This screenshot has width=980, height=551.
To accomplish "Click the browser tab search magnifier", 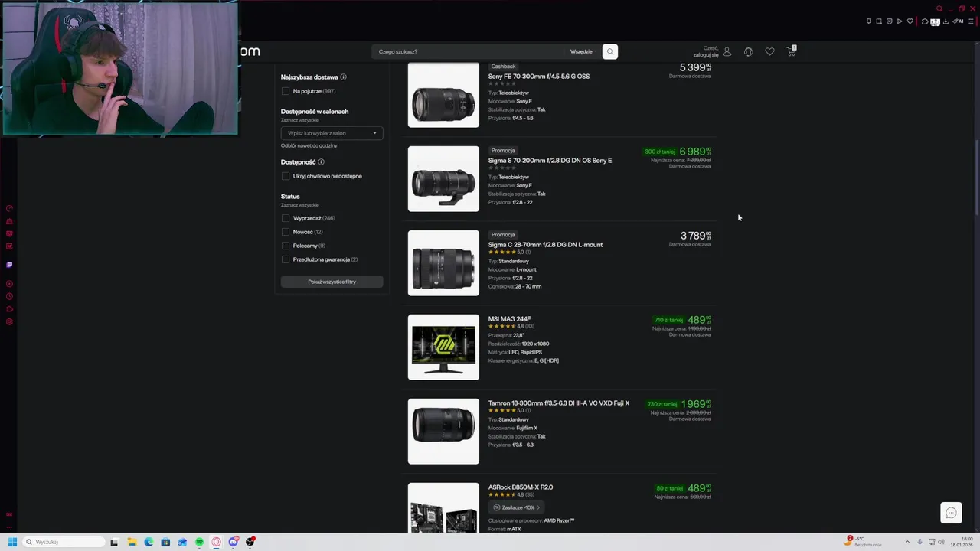I will pos(939,8).
